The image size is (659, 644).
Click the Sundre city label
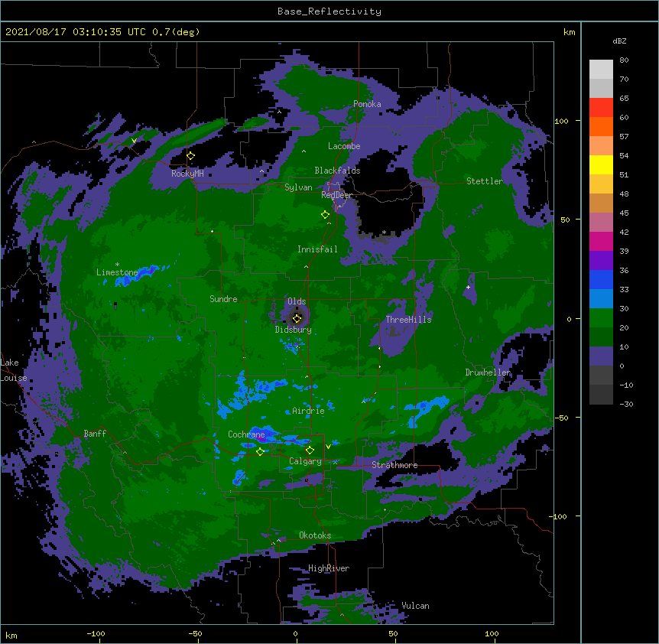pyautogui.click(x=223, y=299)
